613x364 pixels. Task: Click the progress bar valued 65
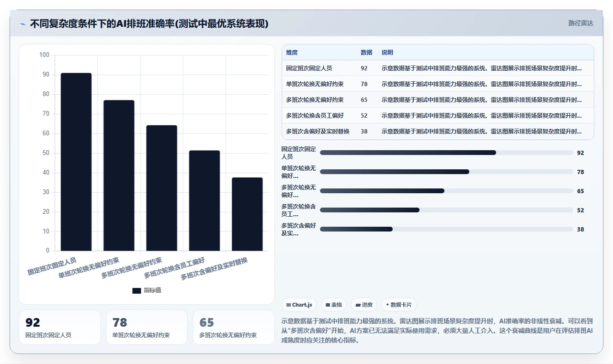[446, 191]
